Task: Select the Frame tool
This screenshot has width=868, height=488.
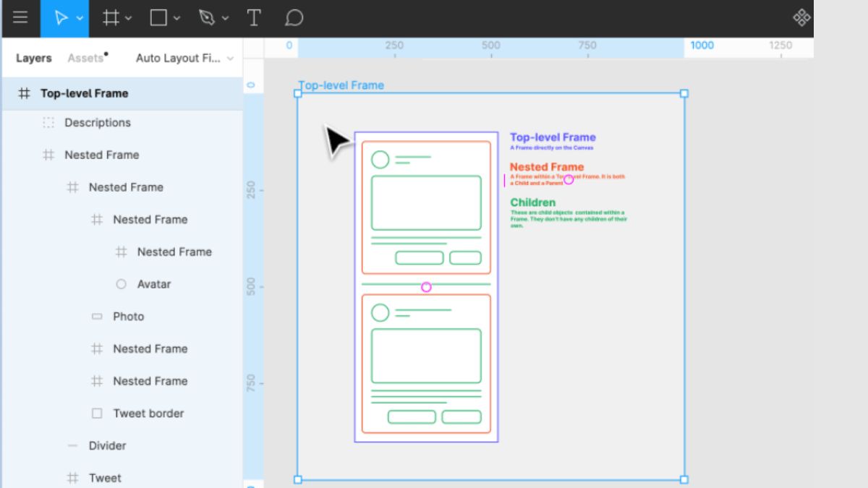Action: [111, 18]
